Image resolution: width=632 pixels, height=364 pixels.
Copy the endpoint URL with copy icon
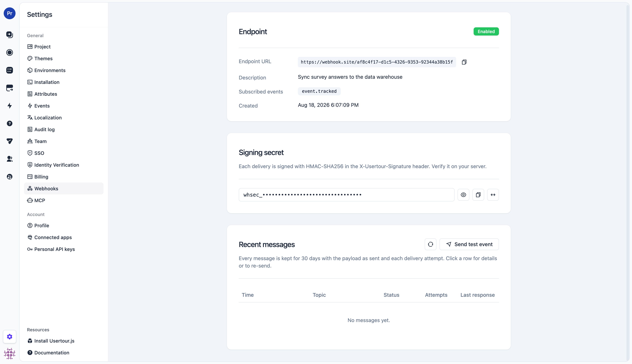464,62
